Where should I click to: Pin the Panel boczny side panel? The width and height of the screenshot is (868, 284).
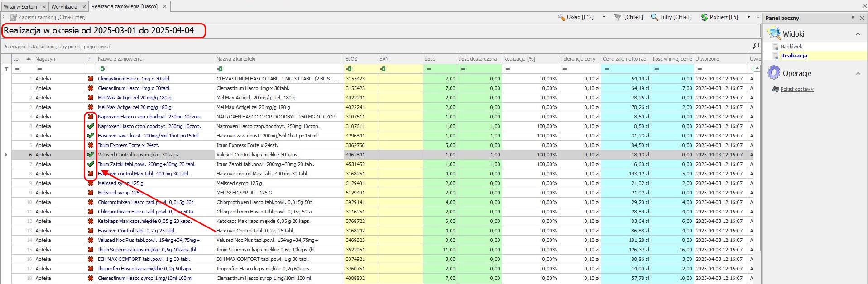pyautogui.click(x=853, y=18)
